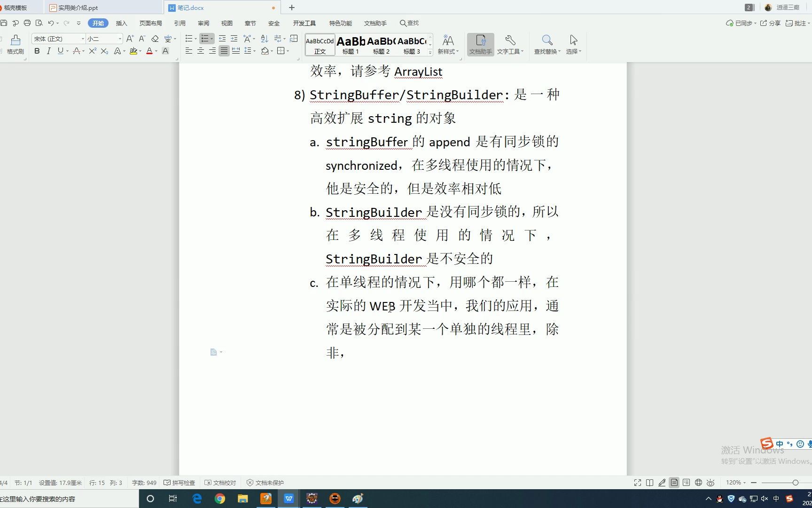Increase paragraph indent
The width and height of the screenshot is (812, 508).
point(234,39)
